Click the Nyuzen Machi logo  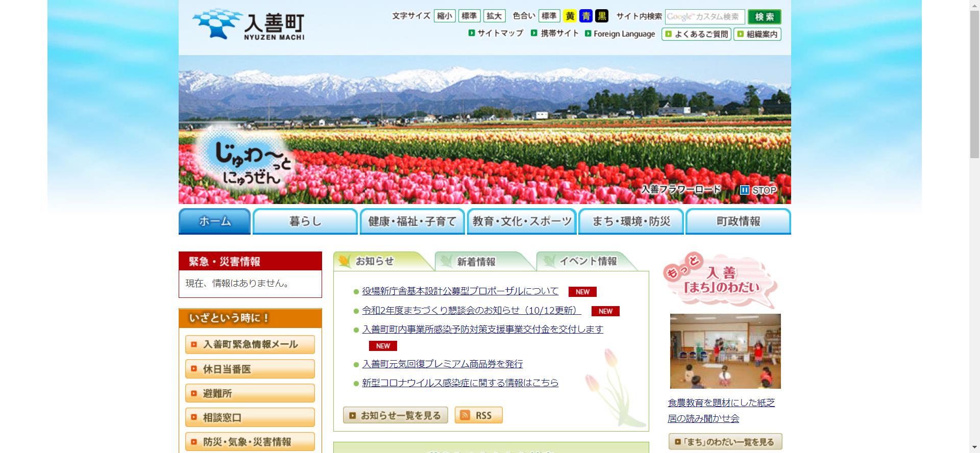tap(249, 24)
